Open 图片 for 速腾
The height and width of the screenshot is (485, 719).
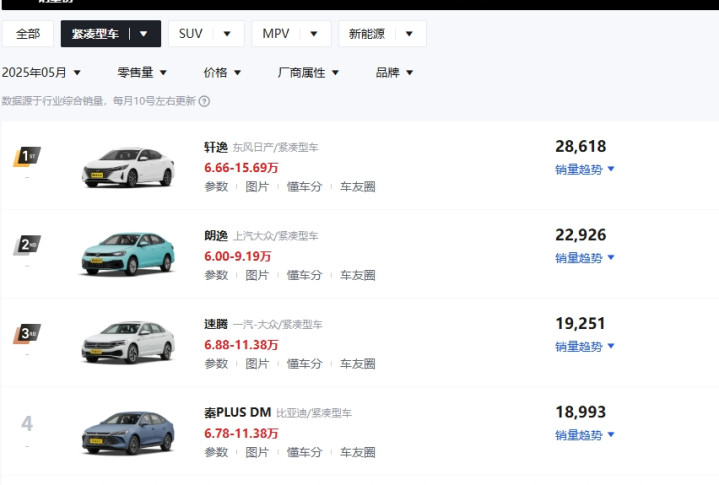click(x=257, y=364)
